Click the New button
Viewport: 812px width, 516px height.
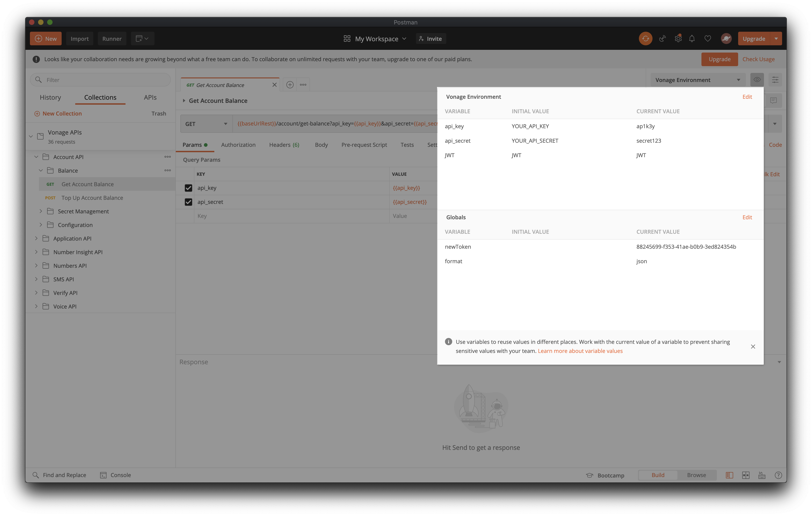click(46, 39)
